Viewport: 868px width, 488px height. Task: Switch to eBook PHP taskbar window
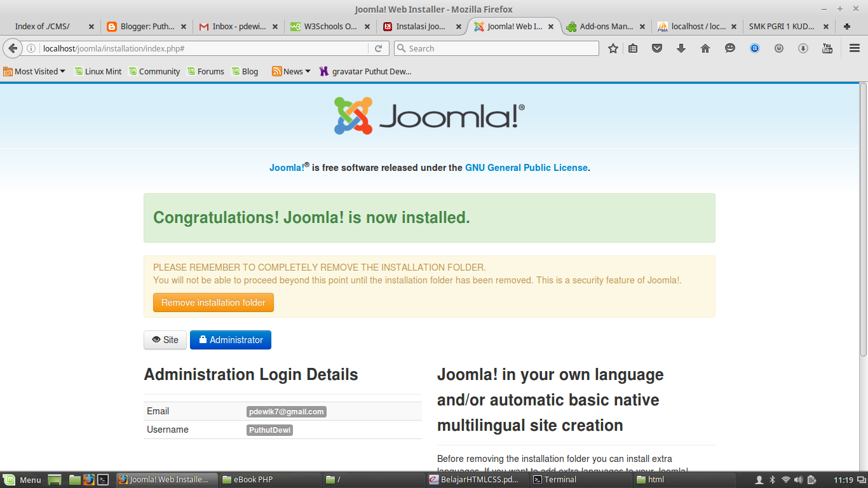(x=270, y=480)
